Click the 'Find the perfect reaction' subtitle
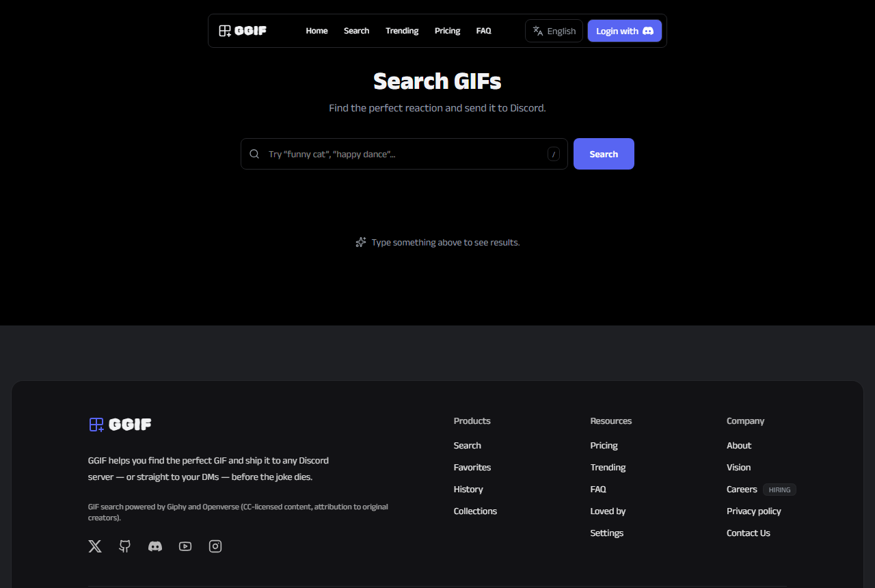Viewport: 875px width, 588px height. tap(437, 108)
